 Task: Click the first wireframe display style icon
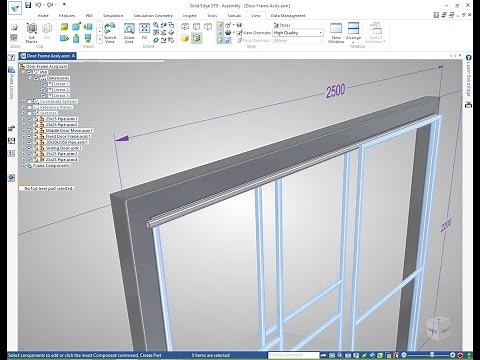[185, 26]
